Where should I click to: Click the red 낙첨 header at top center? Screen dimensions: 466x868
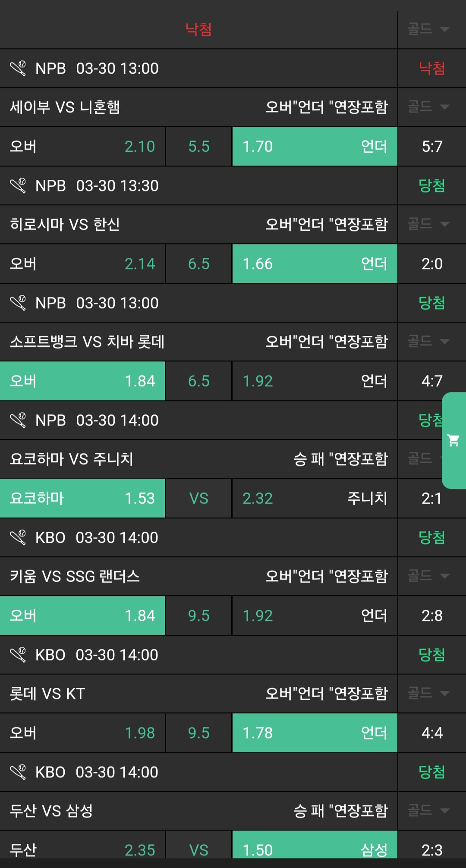point(198,29)
